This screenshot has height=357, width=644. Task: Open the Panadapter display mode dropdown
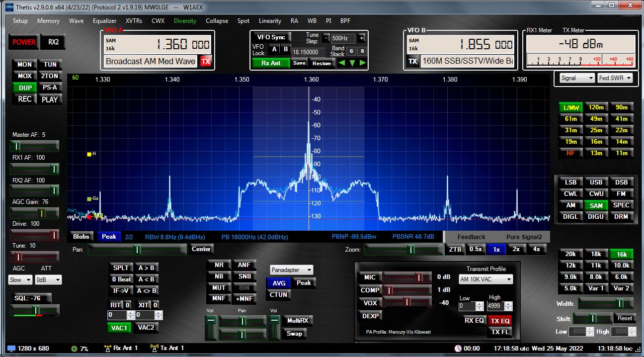292,270
